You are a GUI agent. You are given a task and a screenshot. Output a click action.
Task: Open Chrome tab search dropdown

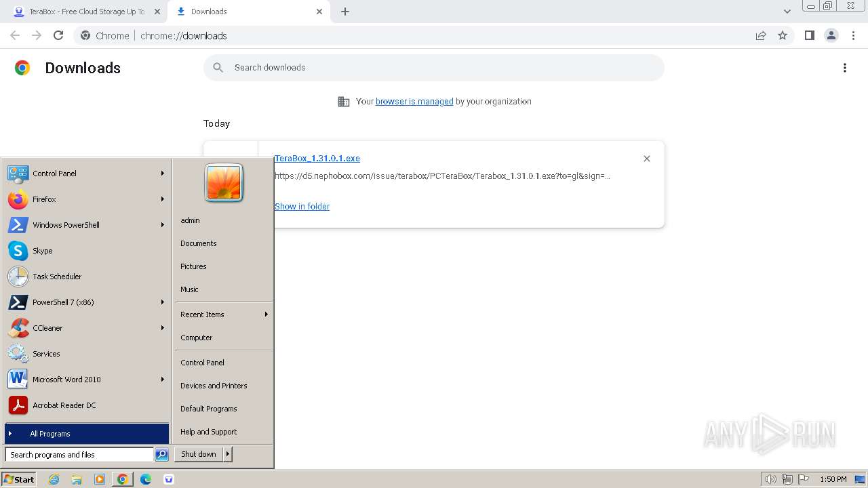click(x=787, y=12)
